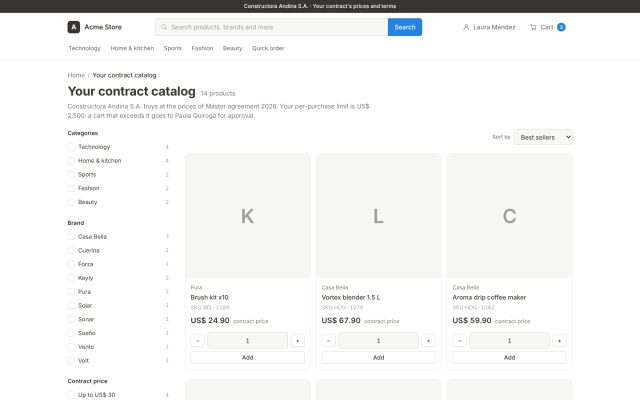This screenshot has height=400, width=640.
Task: Check the Home & kitchen category filter
Action: click(x=71, y=161)
